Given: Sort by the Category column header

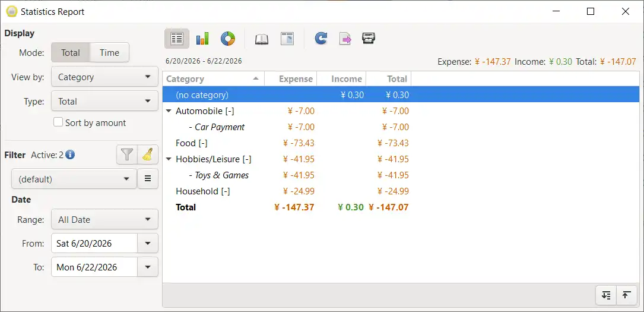Looking at the screenshot, I should point(214,79).
